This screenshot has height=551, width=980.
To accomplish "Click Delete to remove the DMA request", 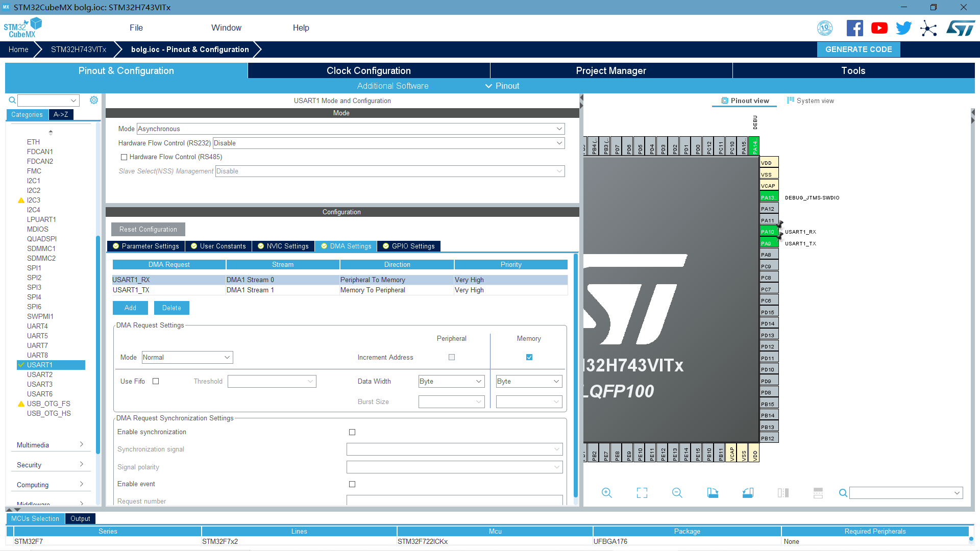I will click(x=171, y=308).
